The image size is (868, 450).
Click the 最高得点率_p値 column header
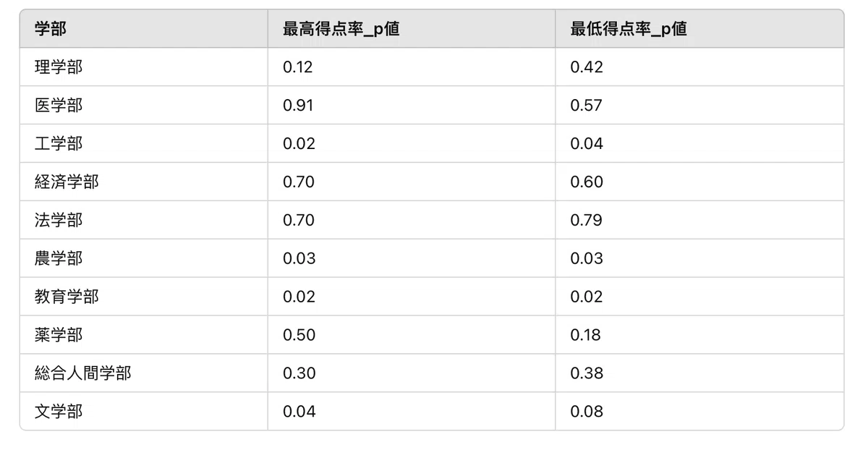(341, 29)
